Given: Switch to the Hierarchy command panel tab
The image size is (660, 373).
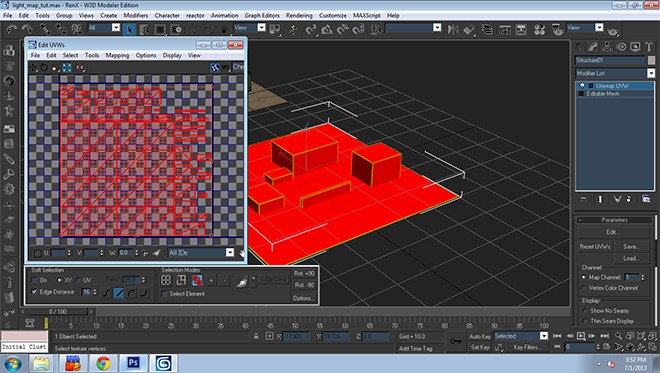Looking at the screenshot, I should click(607, 47).
